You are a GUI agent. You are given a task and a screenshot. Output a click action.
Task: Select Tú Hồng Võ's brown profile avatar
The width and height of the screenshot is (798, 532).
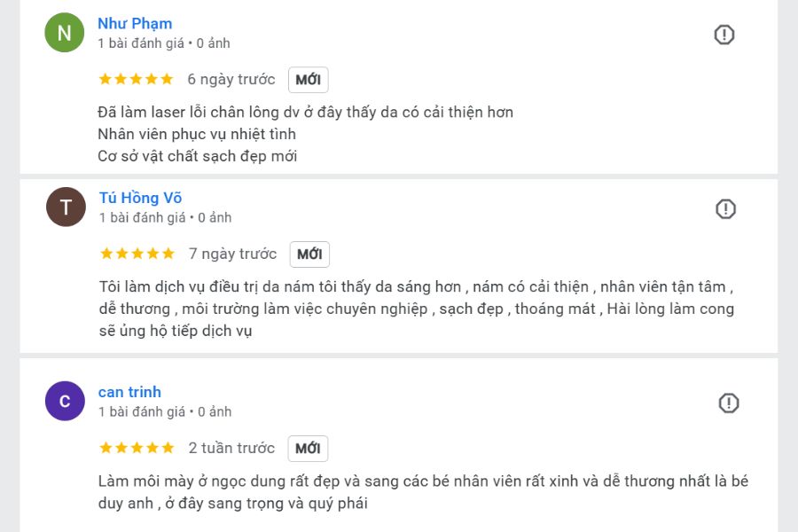click(65, 207)
